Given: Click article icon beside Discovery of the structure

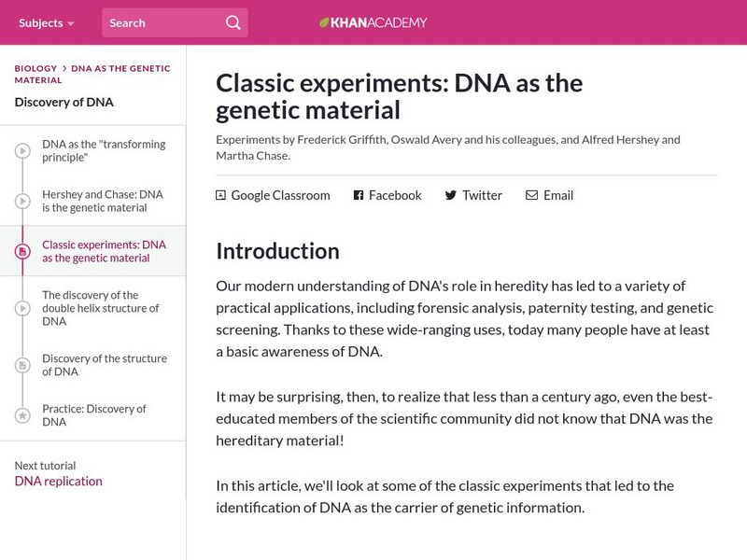Looking at the screenshot, I should [x=22, y=365].
